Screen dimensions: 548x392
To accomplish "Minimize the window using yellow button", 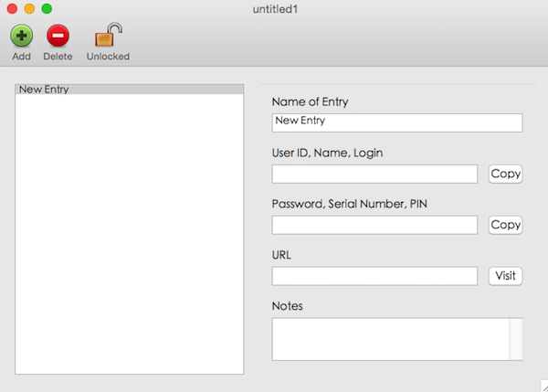I will pos(29,8).
